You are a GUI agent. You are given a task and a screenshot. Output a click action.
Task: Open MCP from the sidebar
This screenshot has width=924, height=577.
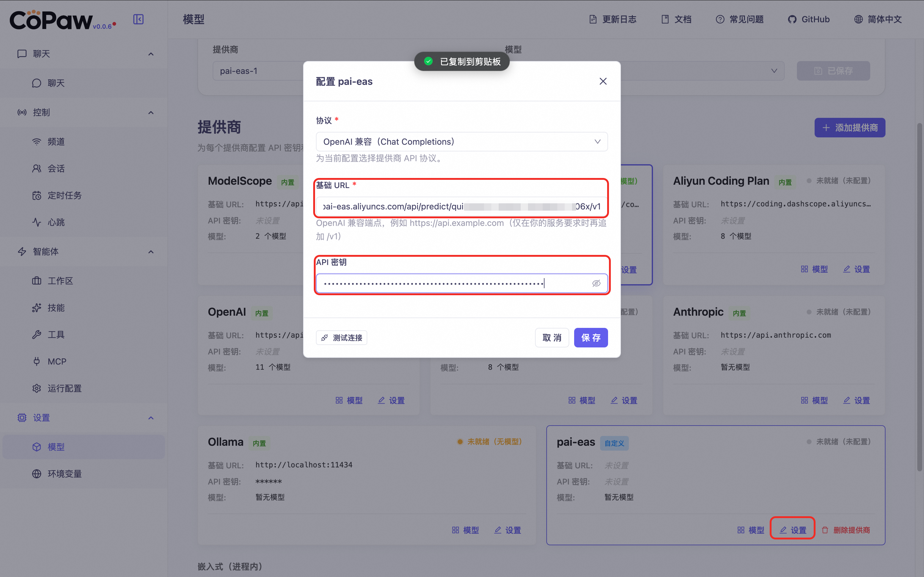click(x=57, y=361)
